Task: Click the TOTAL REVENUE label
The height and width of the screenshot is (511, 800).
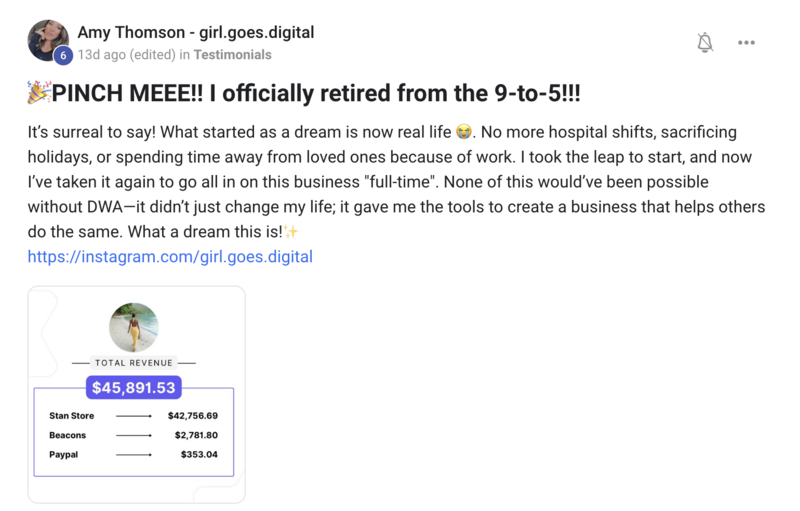Action: pos(134,363)
